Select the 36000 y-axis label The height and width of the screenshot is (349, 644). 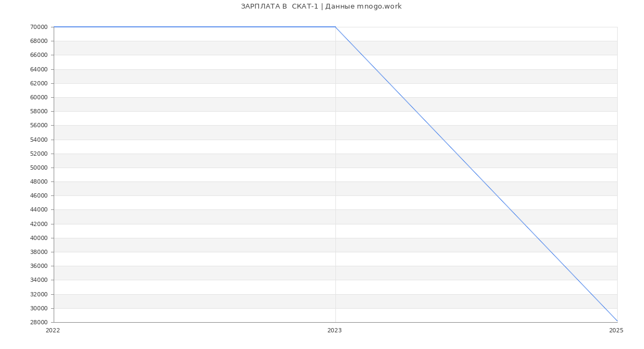pos(39,266)
